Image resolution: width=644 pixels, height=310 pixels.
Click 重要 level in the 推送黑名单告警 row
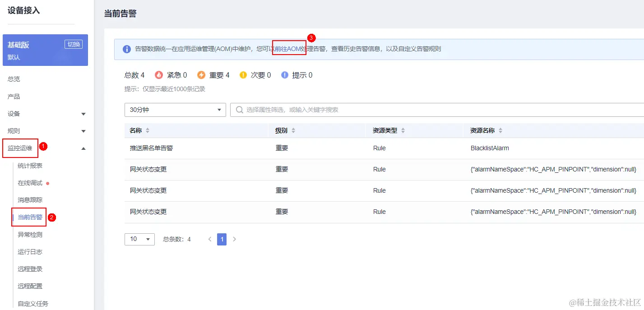pyautogui.click(x=282, y=148)
